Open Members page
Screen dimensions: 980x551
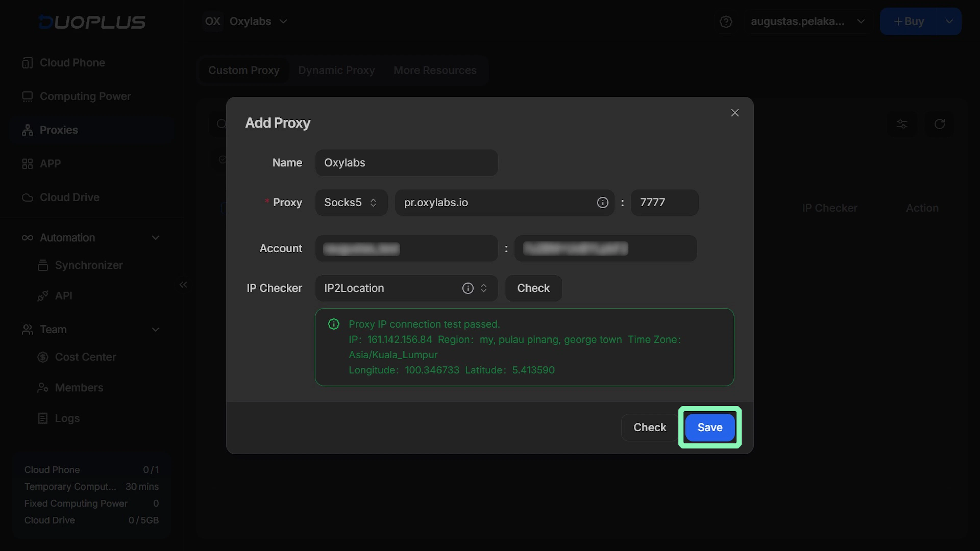(x=79, y=387)
